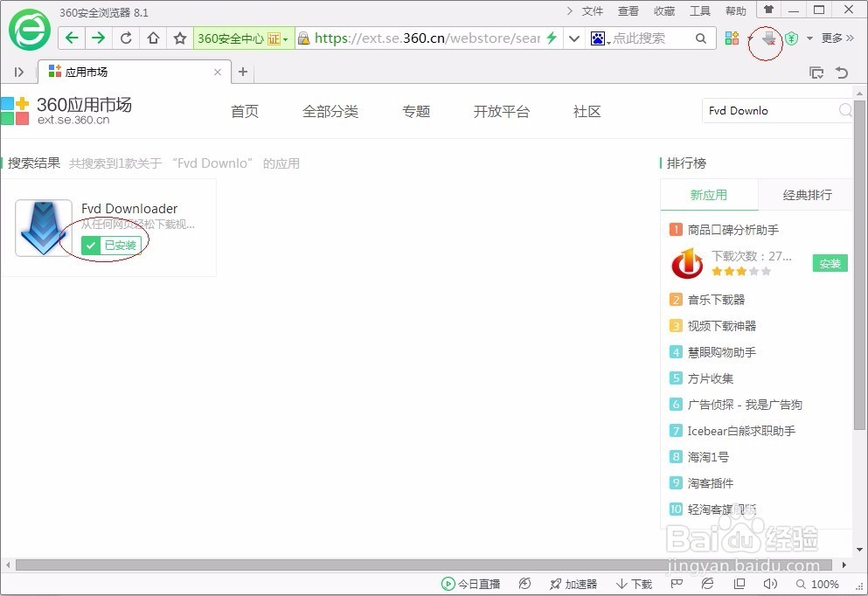868x596 pixels.
Task: Click the 100% zoom level control
Action: [x=817, y=584]
